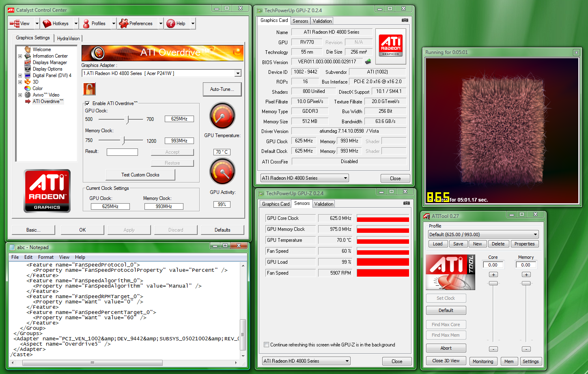Click the Save profile button in ATITool
The image size is (588, 374).
(x=458, y=244)
